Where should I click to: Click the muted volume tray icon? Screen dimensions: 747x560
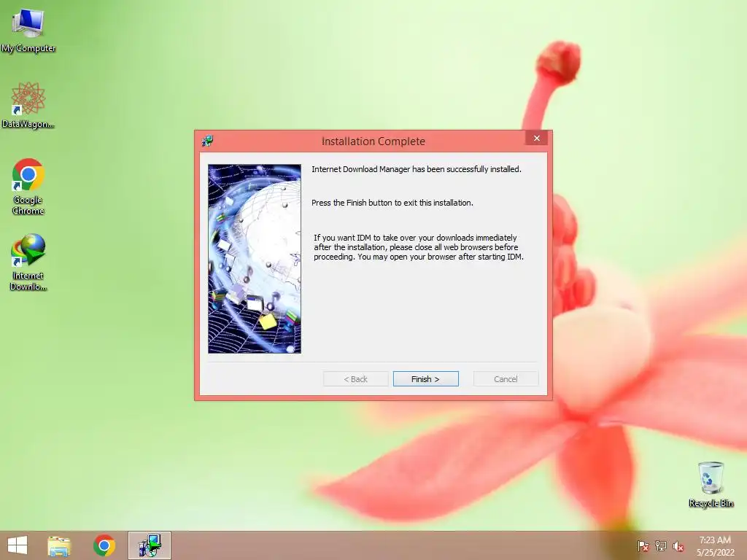click(678, 546)
